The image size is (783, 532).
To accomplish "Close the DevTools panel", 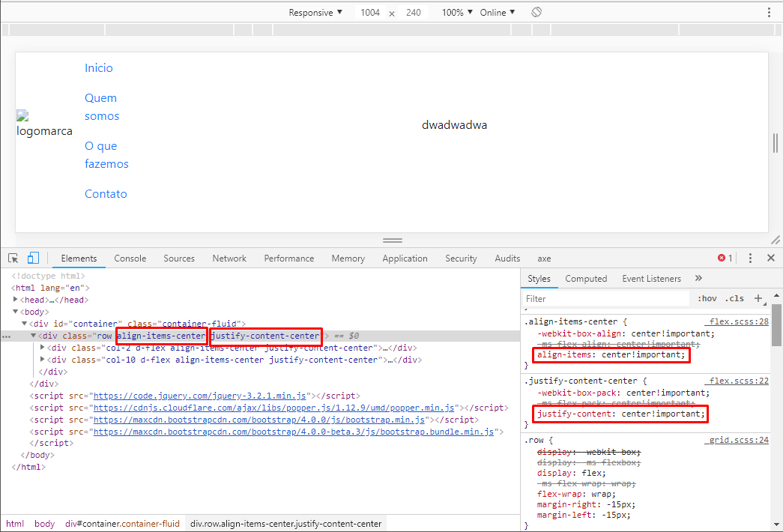I will (x=771, y=258).
